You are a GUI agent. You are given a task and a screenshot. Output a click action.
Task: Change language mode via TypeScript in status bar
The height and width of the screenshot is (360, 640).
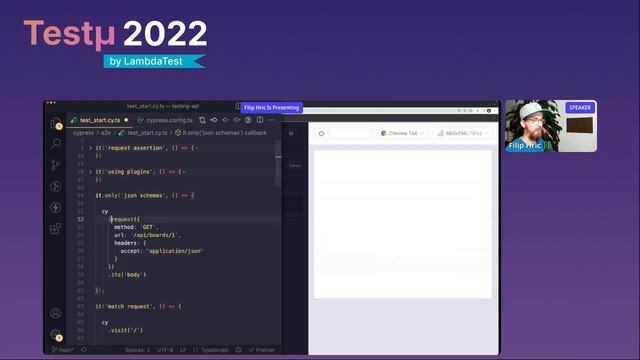(214, 350)
